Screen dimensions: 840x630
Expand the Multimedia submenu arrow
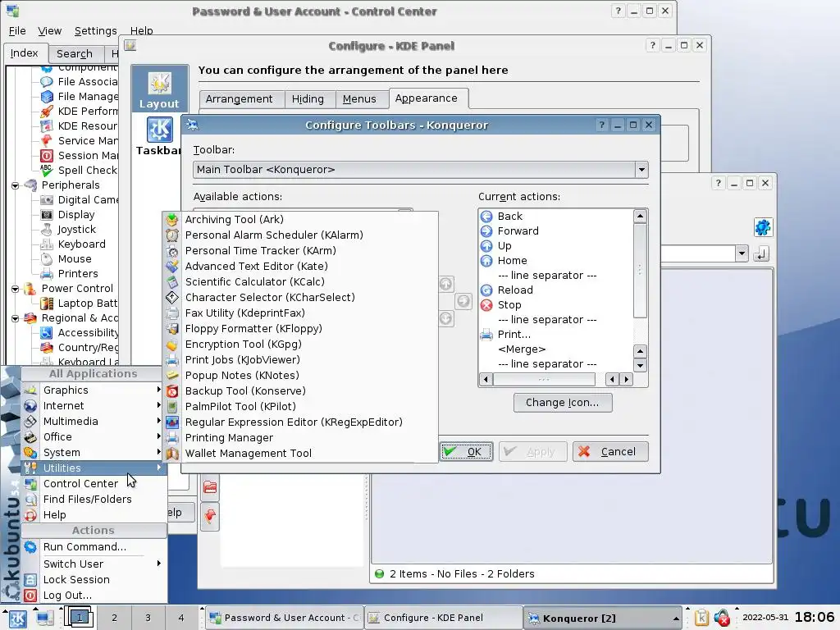(158, 421)
